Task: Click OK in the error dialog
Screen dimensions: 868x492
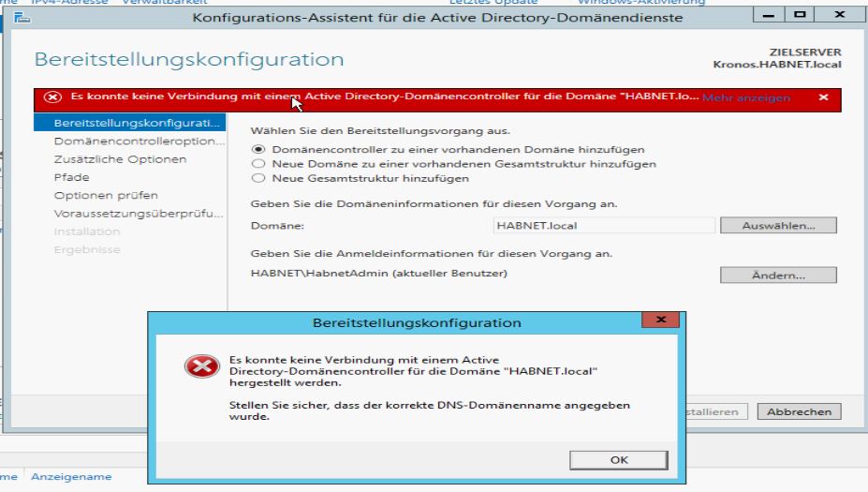Action: coord(618,460)
